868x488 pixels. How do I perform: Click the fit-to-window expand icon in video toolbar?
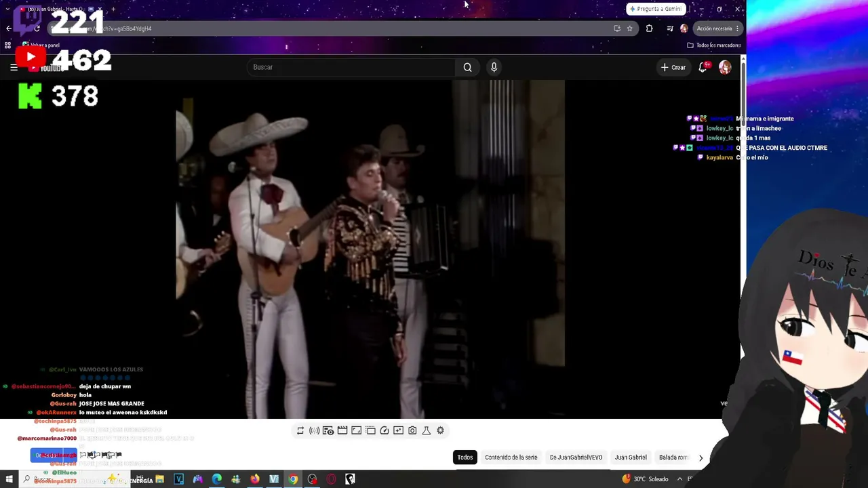click(x=357, y=430)
